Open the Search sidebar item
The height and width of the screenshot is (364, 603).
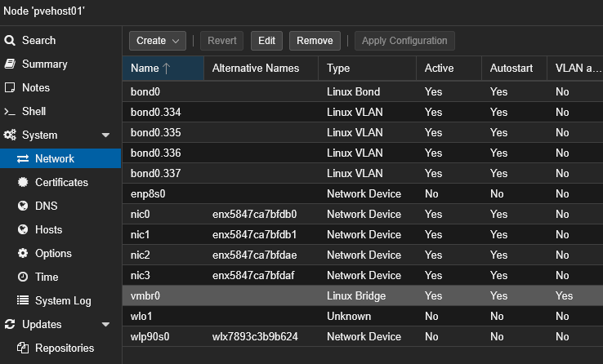(60, 40)
